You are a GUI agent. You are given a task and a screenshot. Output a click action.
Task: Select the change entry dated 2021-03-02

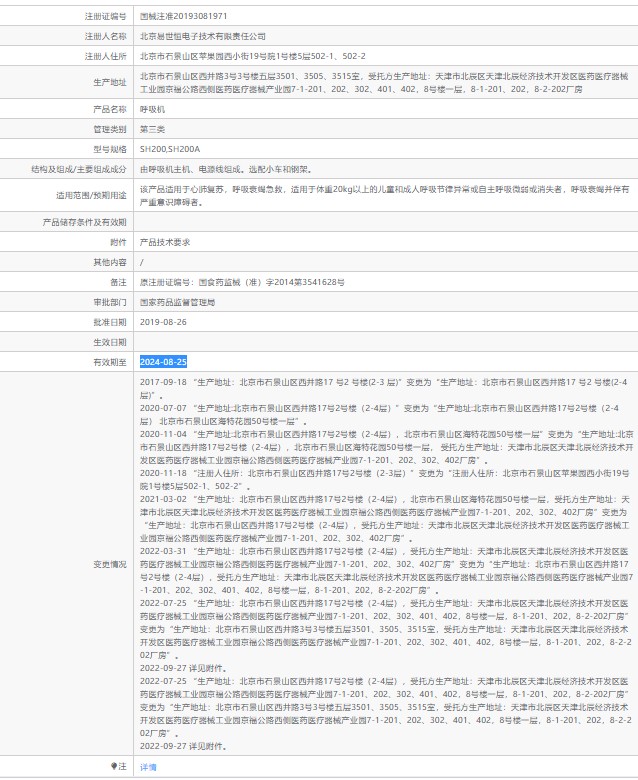point(385,519)
